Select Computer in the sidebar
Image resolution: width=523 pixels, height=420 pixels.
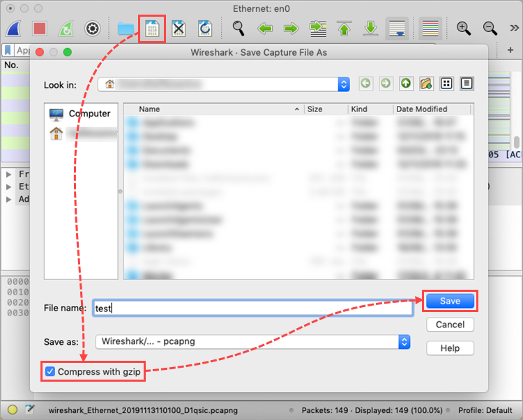point(80,114)
